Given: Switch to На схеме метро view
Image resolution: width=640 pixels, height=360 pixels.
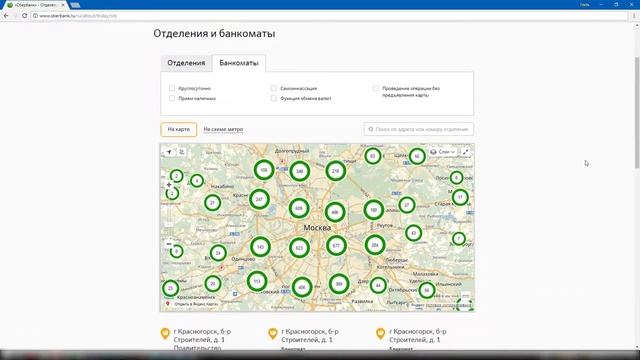Looking at the screenshot, I should coord(223,129).
